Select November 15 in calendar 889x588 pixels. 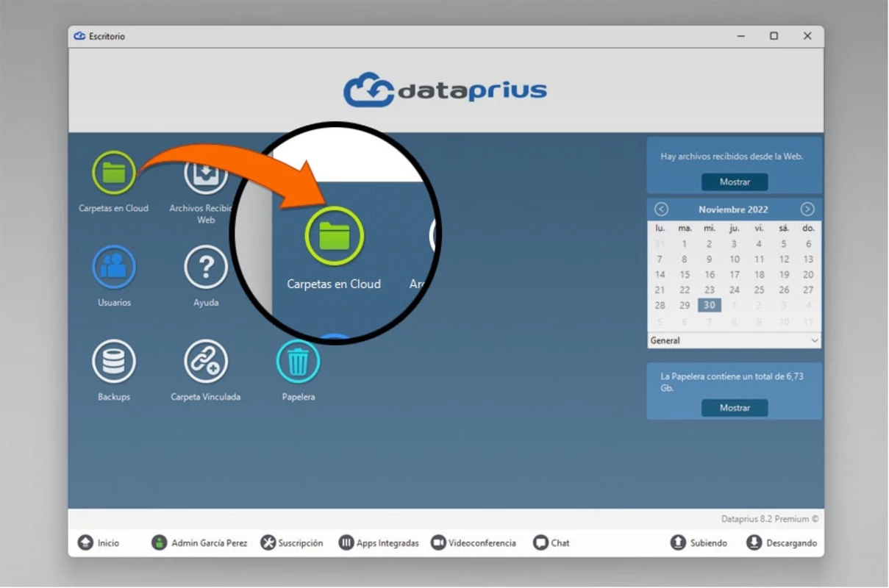685,274
